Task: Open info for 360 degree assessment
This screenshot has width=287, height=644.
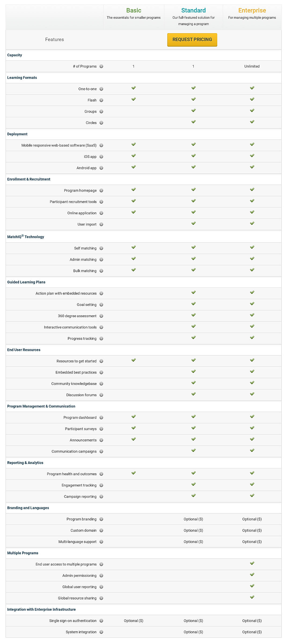Action: point(101,316)
